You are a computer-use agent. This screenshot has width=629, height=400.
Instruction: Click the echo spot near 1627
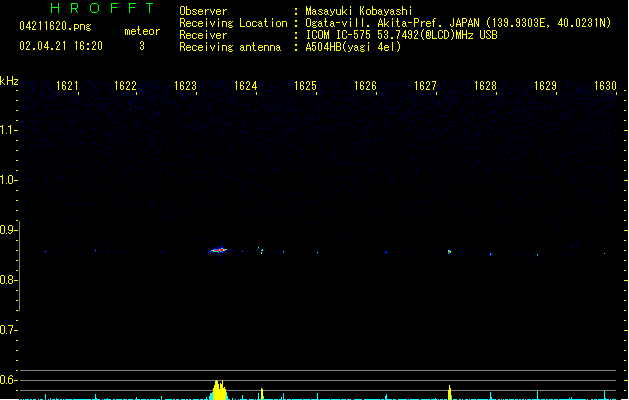click(x=449, y=252)
